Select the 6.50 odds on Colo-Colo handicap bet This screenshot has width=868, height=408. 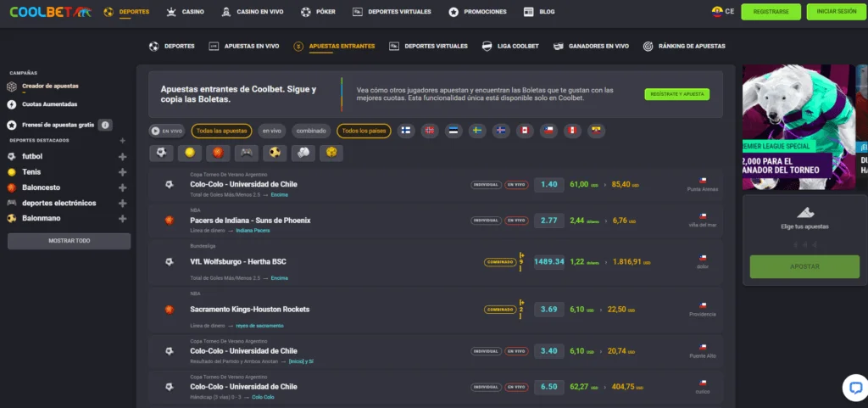tap(549, 387)
